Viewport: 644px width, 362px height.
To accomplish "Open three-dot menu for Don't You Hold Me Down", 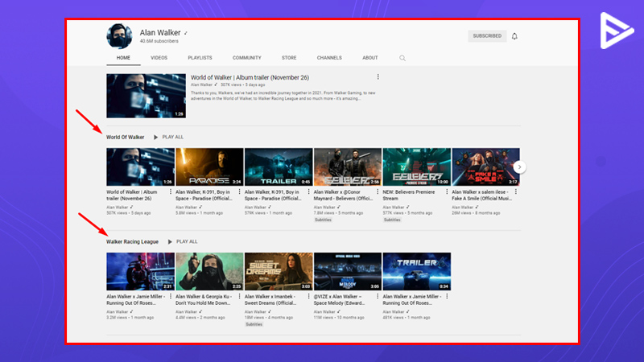I will click(239, 296).
